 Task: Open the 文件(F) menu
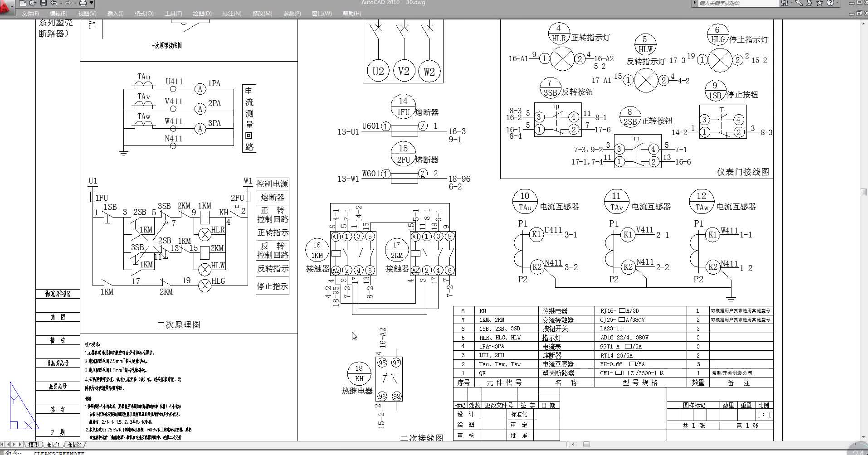30,13
